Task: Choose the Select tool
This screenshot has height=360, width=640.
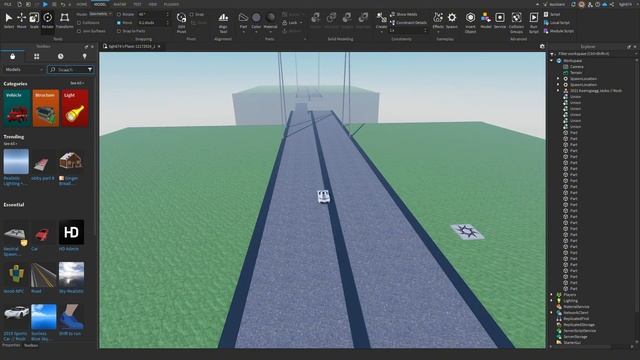Action: (9, 20)
